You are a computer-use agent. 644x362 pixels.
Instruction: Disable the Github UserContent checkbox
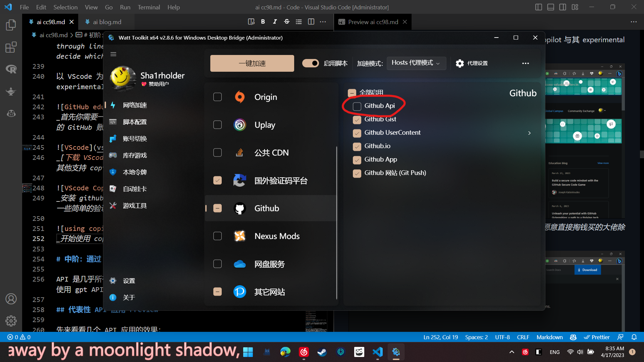coord(357,133)
